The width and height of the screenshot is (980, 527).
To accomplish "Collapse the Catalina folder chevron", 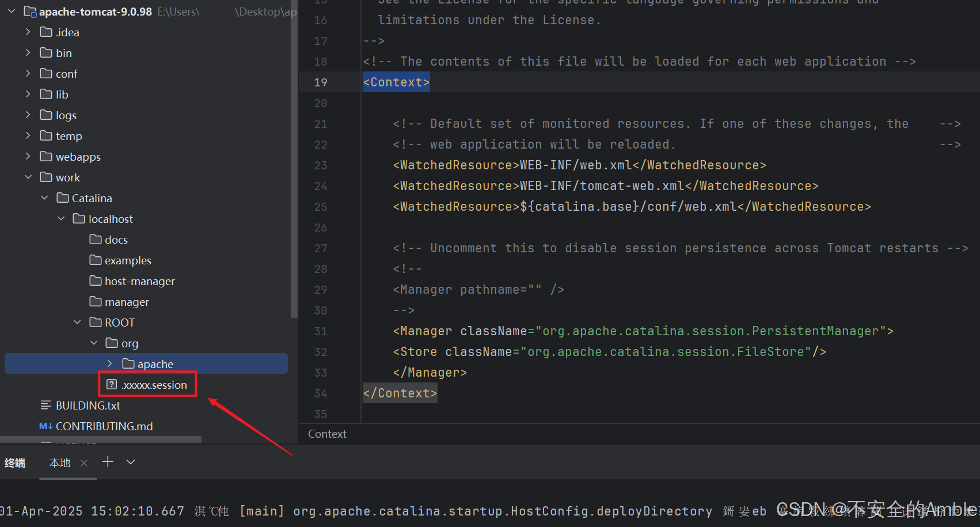I will tap(44, 198).
